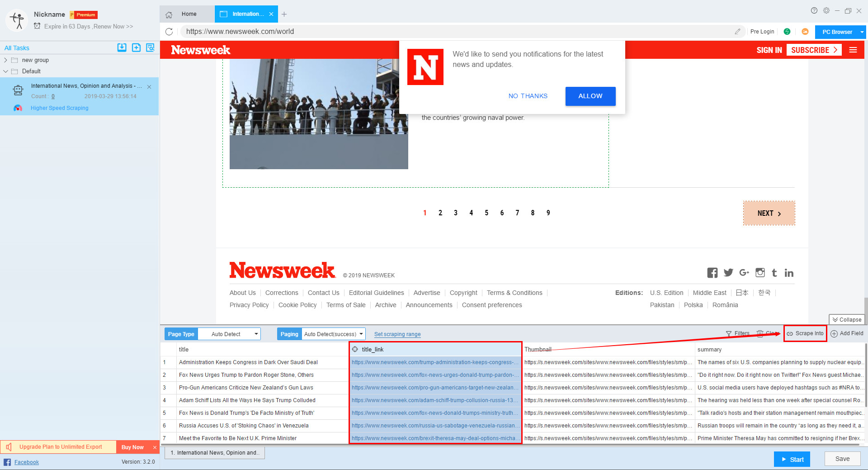Click the Tumblr footer icon

[x=774, y=273]
